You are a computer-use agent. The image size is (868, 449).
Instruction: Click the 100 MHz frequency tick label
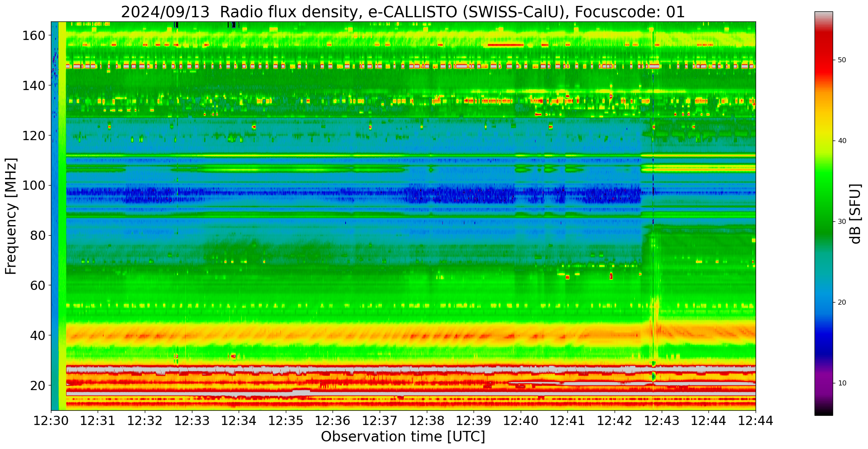tap(34, 185)
